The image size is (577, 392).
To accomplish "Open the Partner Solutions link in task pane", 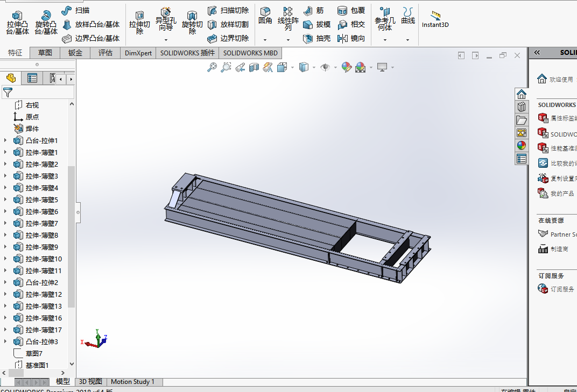I will coord(557,234).
